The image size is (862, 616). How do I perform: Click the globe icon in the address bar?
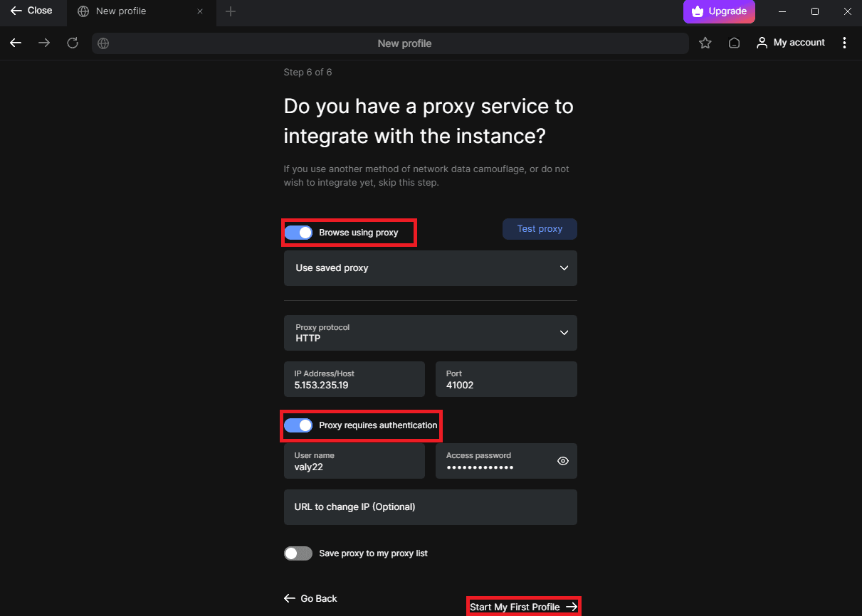[x=103, y=43]
